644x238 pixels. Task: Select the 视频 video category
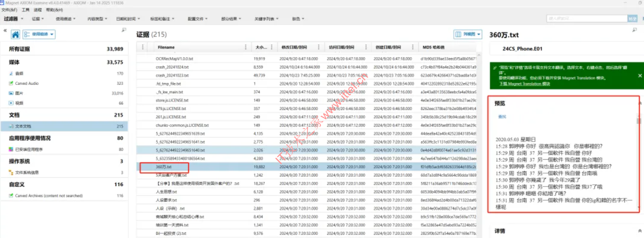click(x=19, y=103)
